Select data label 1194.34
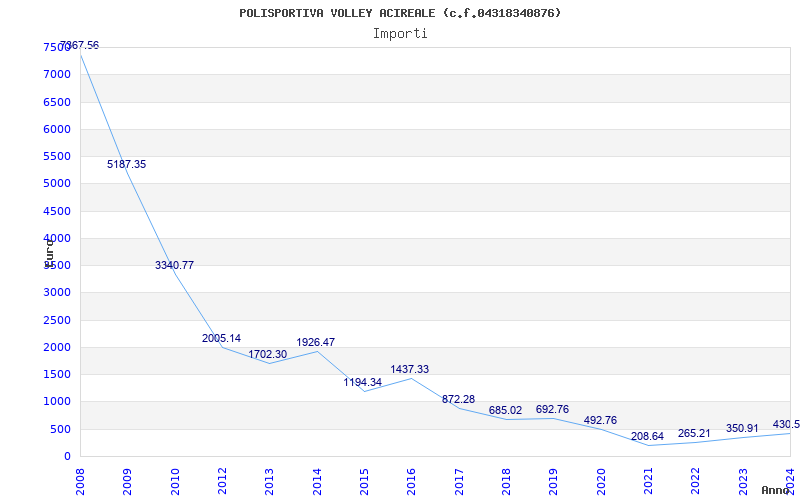This screenshot has height=500, width=800. (x=363, y=382)
